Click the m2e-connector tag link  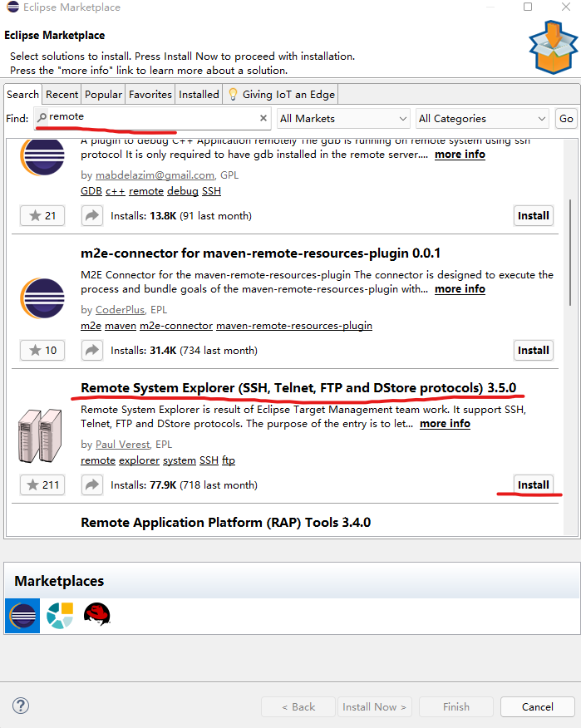coord(176,326)
